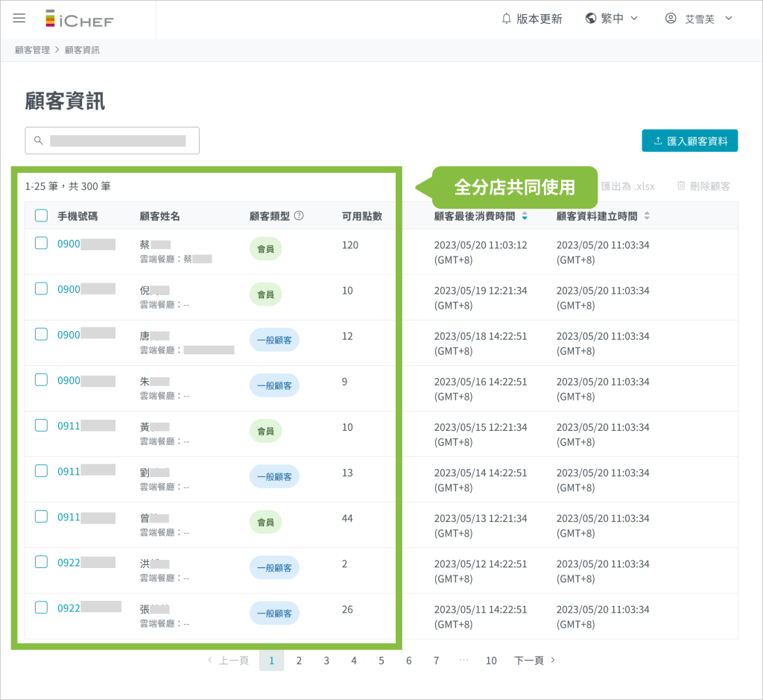Sort by 顧客資料建立時間 column arrow
763x700 pixels.
(x=647, y=216)
